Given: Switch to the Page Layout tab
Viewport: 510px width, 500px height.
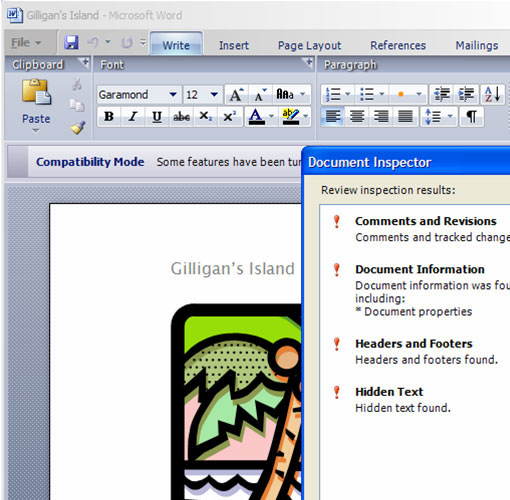Looking at the screenshot, I should [310, 45].
